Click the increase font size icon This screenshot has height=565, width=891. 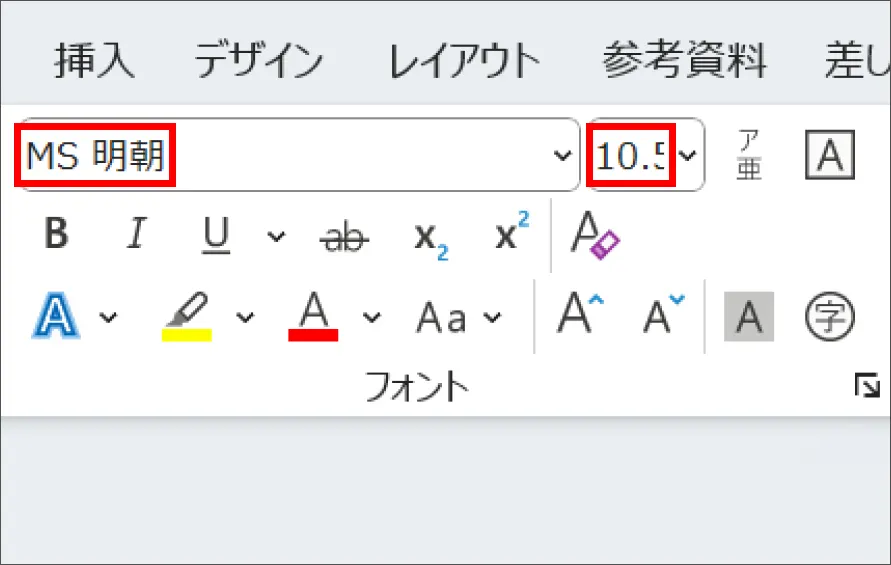(x=581, y=317)
